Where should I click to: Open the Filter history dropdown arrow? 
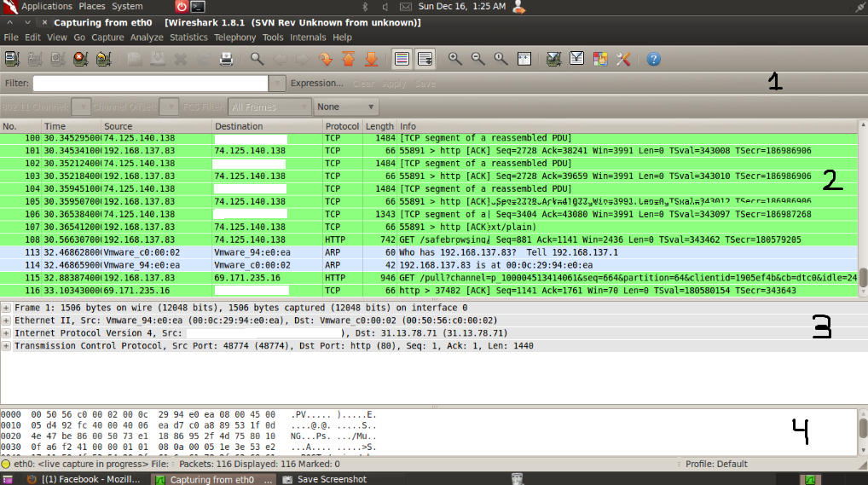pyautogui.click(x=277, y=83)
